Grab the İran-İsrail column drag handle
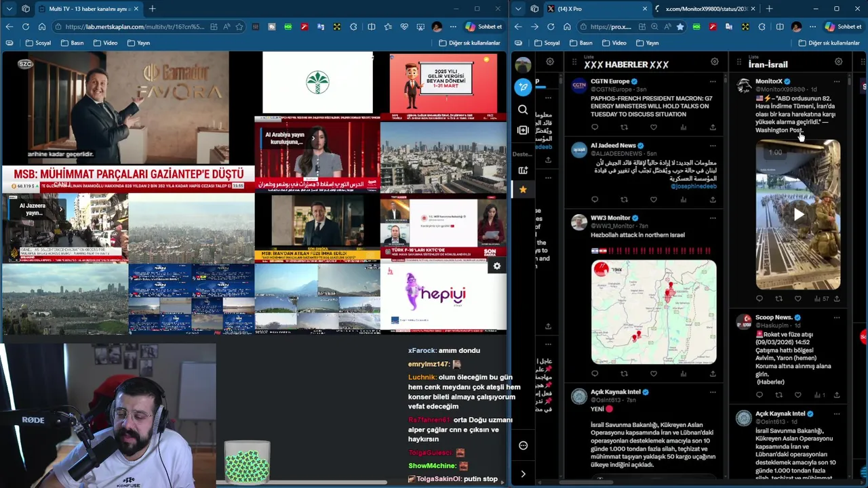 [x=739, y=62]
